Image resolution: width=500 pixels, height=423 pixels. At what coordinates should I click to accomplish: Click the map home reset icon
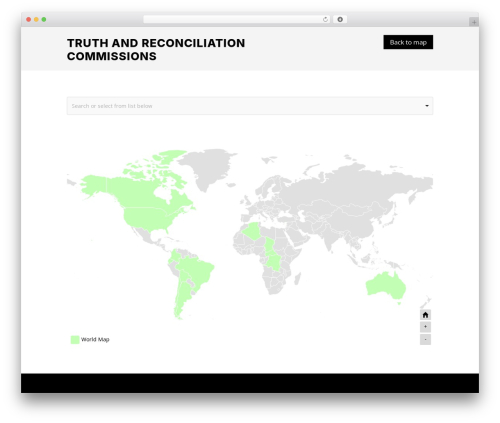425,315
